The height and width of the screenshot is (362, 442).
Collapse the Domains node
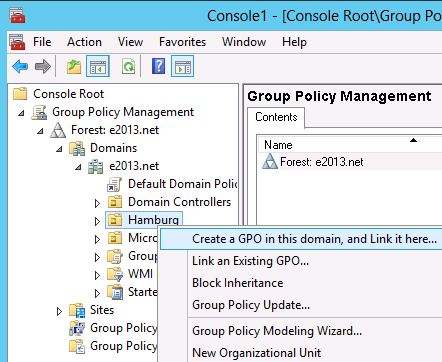(x=59, y=149)
